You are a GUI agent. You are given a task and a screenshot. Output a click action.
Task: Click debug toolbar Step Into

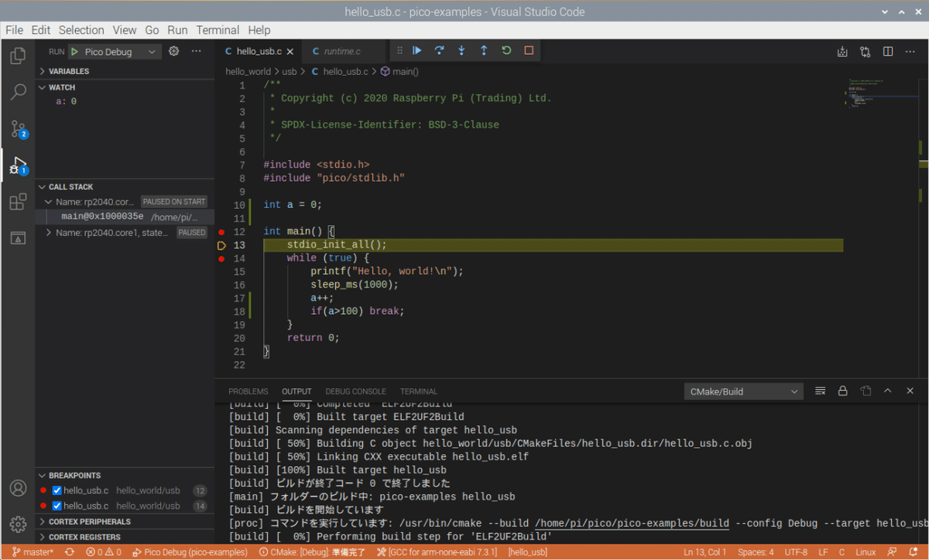coord(461,50)
